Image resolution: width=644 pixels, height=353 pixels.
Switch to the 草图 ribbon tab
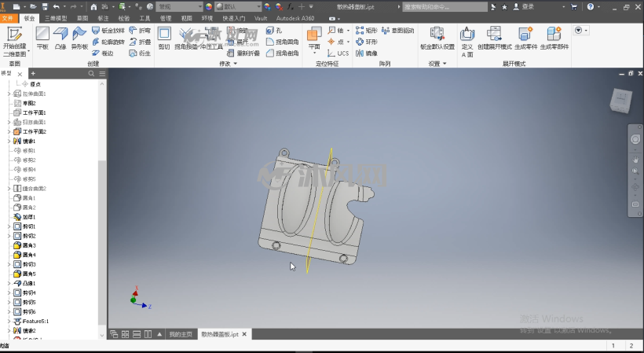coord(82,18)
